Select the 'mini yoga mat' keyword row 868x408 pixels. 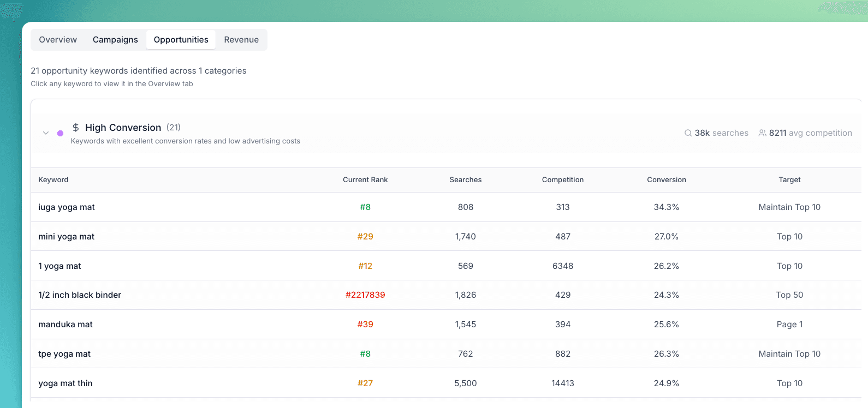(x=66, y=237)
